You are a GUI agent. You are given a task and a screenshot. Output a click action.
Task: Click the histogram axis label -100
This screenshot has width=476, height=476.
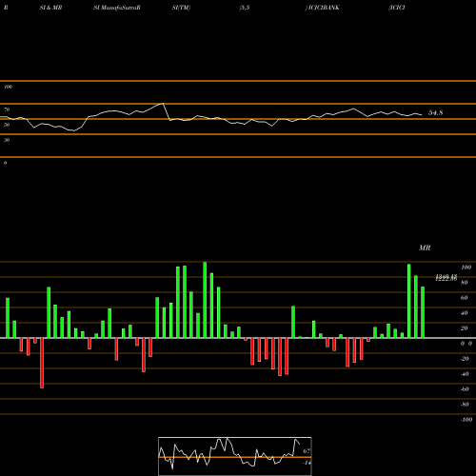click(x=466, y=420)
